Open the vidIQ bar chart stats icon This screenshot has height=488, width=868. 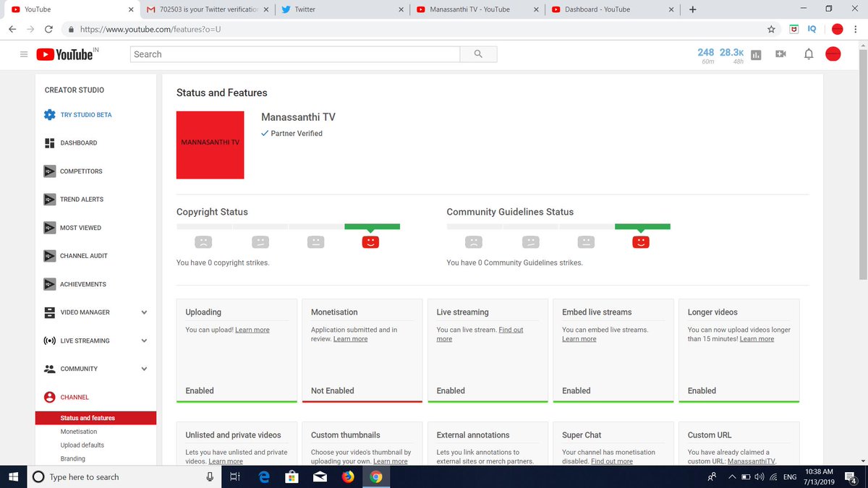click(x=756, y=55)
